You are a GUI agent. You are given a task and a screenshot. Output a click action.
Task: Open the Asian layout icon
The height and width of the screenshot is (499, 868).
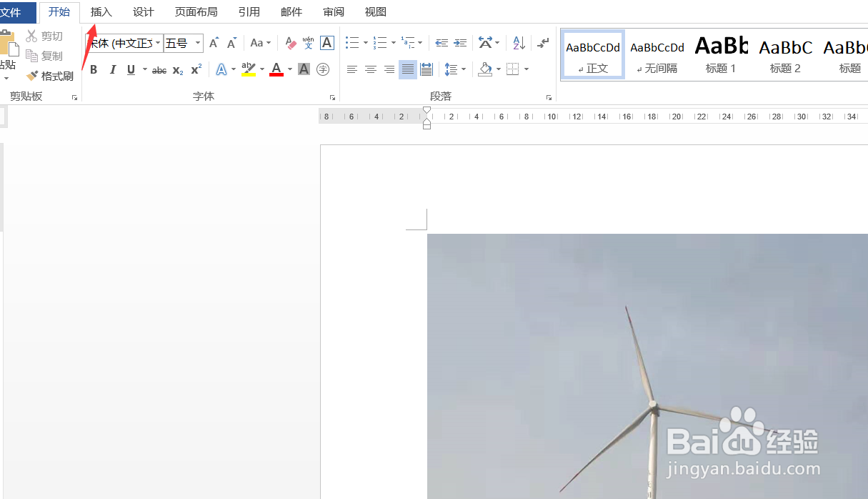click(485, 43)
